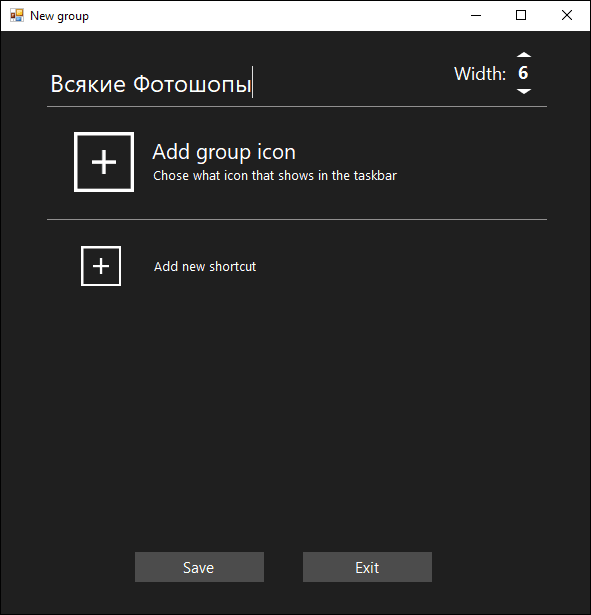Image resolution: width=591 pixels, height=615 pixels.
Task: Click the separator line under the group name
Action: (x=297, y=106)
